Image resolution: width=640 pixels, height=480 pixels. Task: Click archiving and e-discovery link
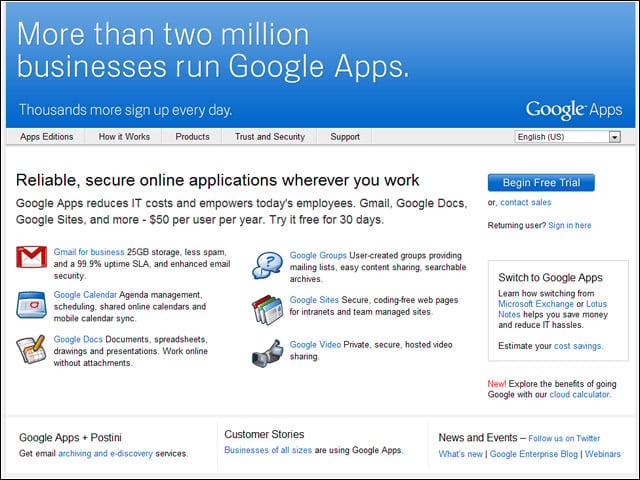coord(105,453)
